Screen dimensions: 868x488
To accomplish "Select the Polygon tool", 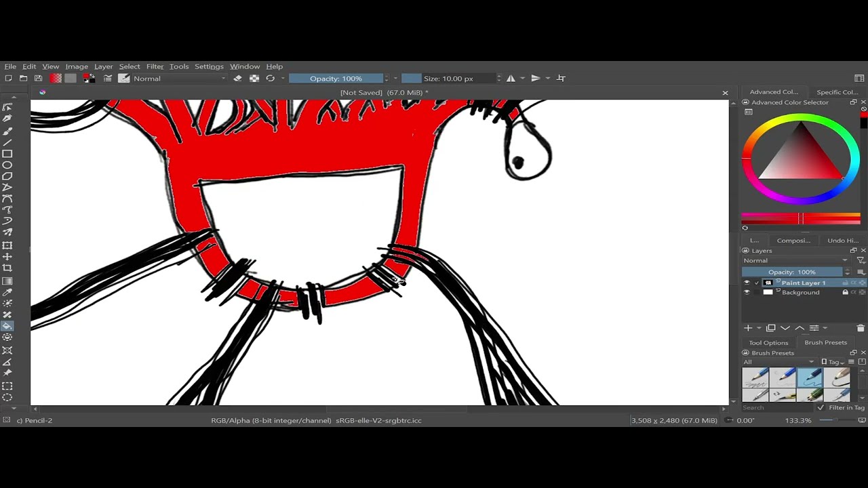I will pos(7,176).
